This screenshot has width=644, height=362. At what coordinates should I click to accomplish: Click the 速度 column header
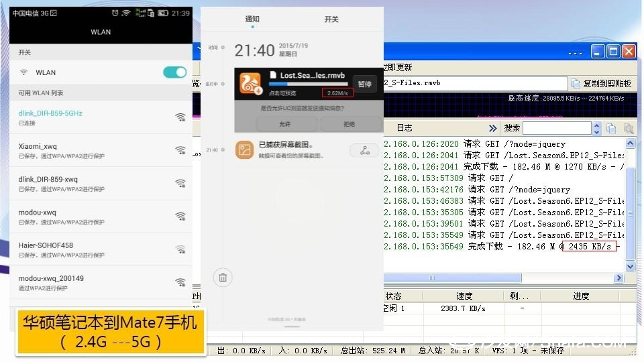(464, 296)
